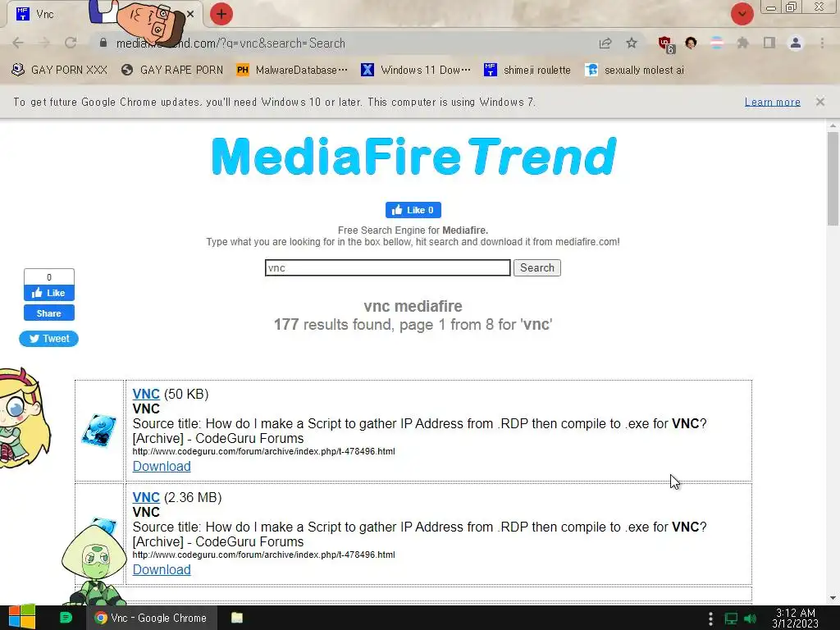Click in the vnc search box
Screen dimensions: 840x630
coord(387,268)
